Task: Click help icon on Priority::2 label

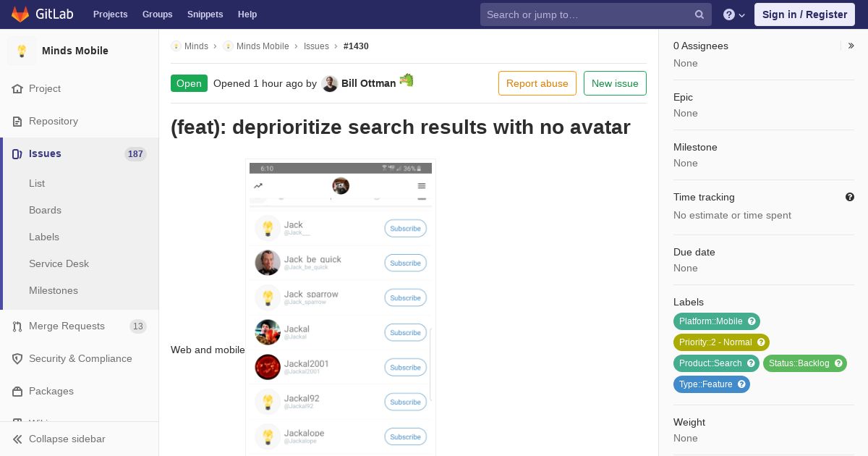Action: click(x=762, y=342)
